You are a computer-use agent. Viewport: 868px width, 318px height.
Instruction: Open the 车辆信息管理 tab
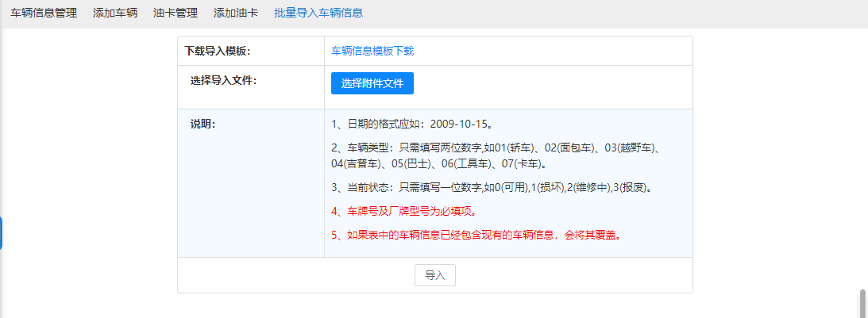[x=43, y=13]
